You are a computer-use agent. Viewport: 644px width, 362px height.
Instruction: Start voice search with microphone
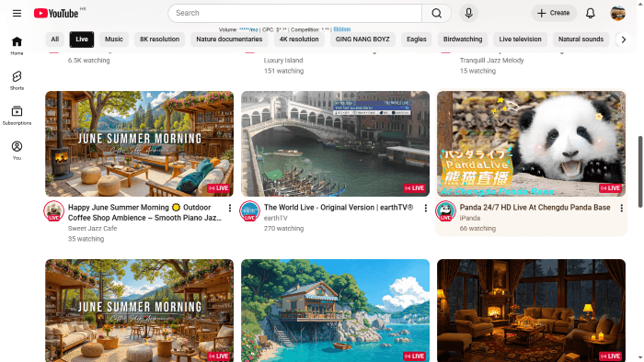468,13
